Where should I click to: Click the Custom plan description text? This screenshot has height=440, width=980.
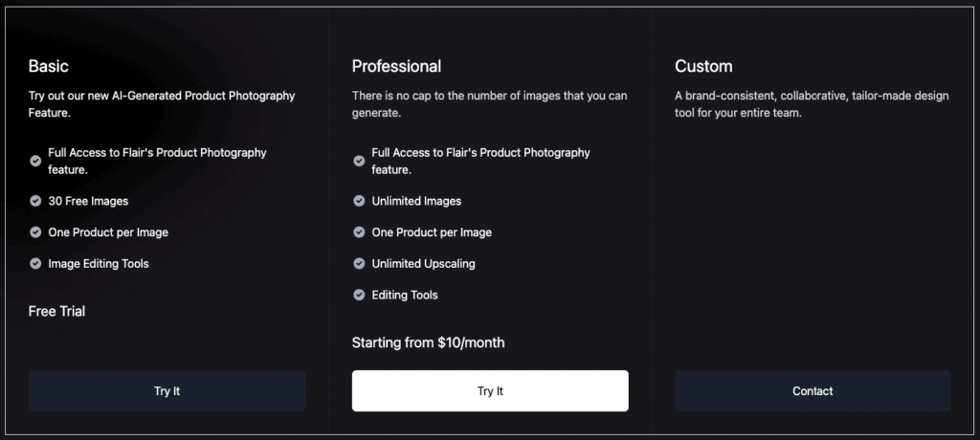pos(812,104)
